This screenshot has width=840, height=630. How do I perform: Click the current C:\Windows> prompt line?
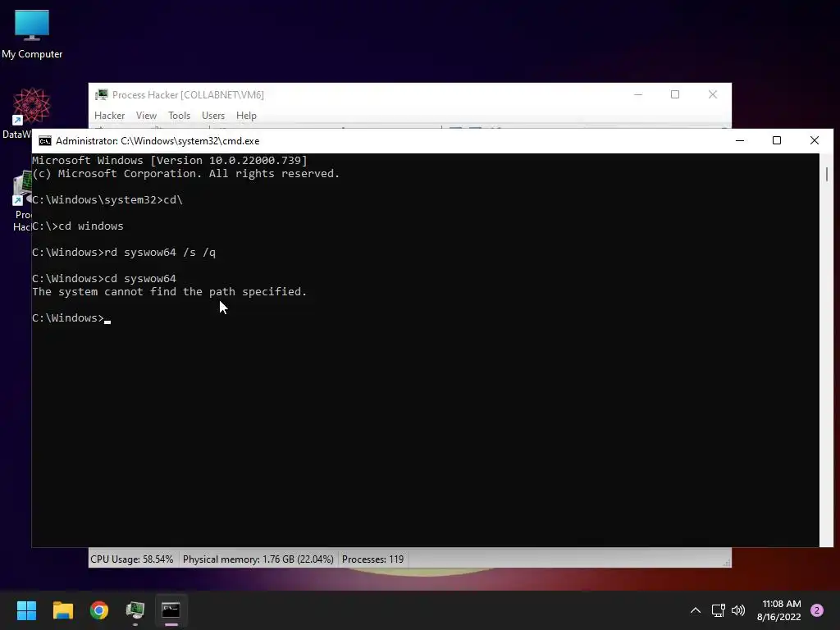[x=71, y=318]
